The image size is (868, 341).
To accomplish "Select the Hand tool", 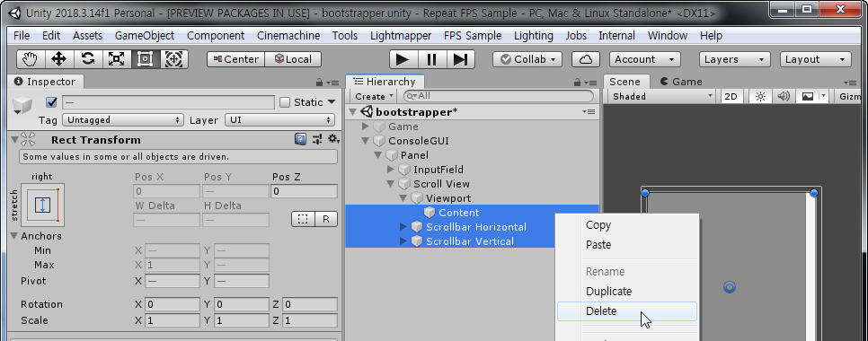I will (31, 59).
